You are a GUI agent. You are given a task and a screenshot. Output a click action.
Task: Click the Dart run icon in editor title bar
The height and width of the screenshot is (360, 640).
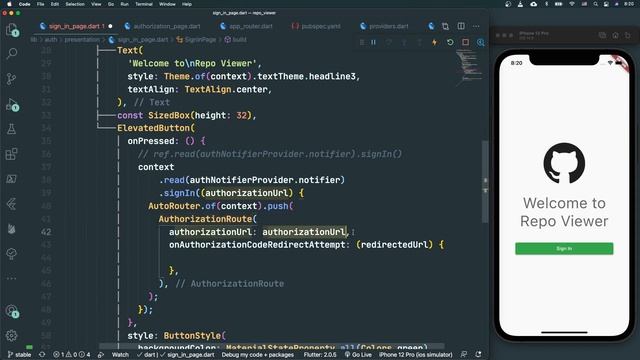pos(431,26)
